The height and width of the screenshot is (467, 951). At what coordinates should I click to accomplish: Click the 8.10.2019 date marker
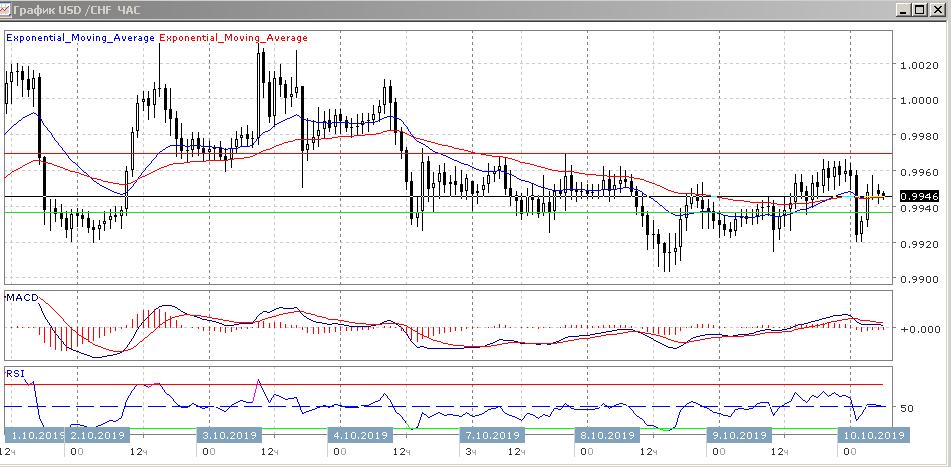[607, 436]
